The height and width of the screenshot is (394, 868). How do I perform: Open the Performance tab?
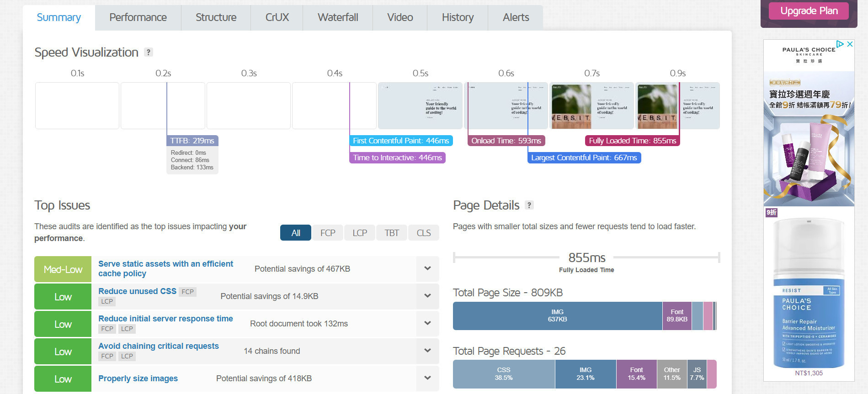[138, 17]
